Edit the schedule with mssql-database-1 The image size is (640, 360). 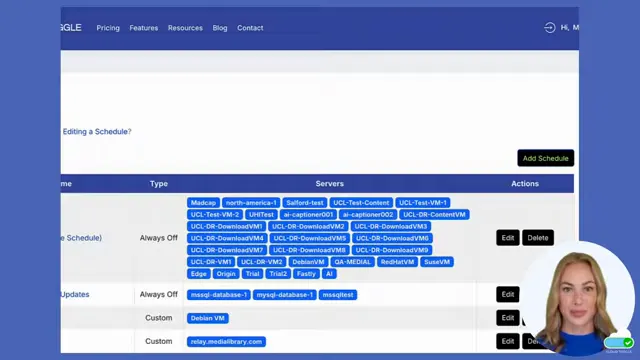pos(508,294)
